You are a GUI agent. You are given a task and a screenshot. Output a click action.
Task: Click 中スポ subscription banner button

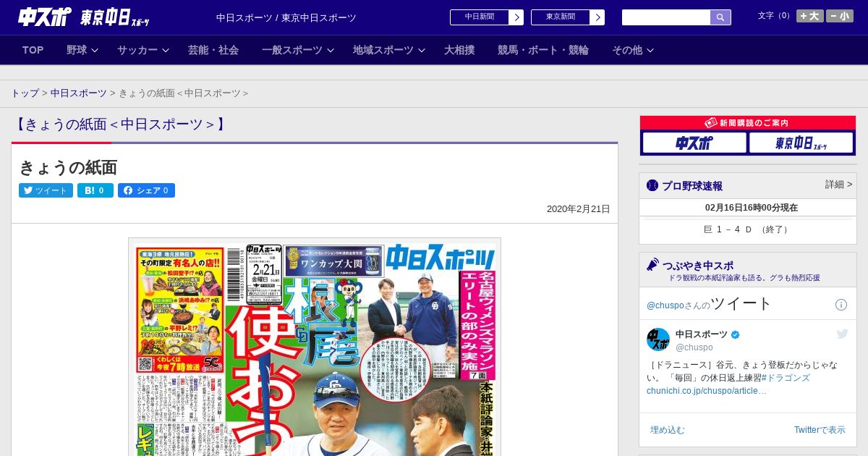point(694,143)
